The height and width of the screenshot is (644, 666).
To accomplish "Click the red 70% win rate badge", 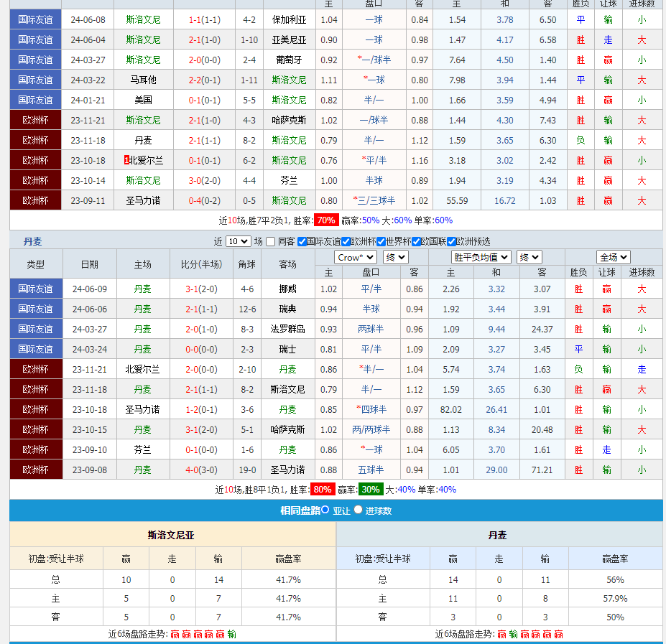I will pyautogui.click(x=325, y=220).
